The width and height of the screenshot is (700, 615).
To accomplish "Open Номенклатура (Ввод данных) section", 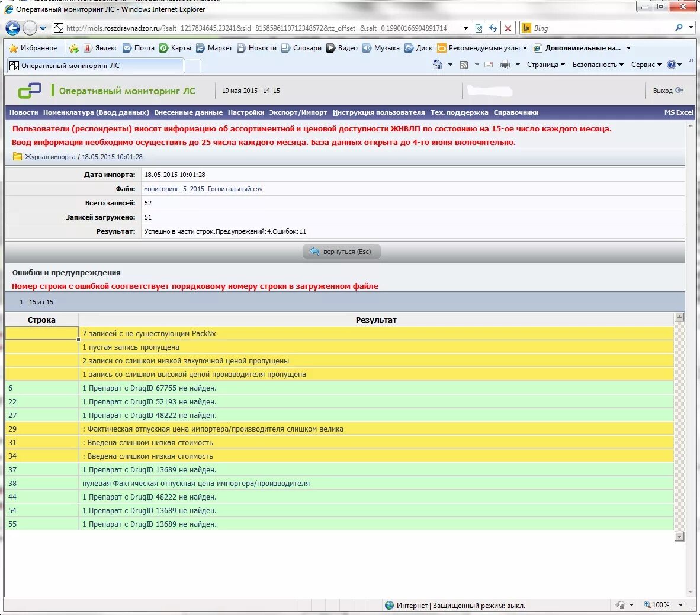I will 96,112.
